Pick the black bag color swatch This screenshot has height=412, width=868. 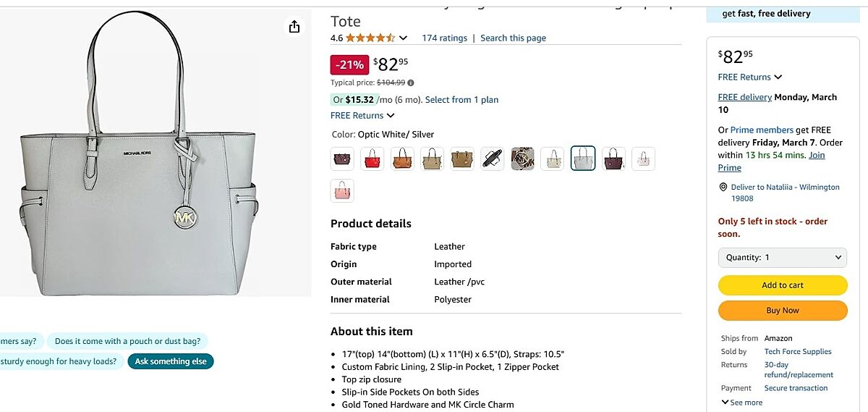click(x=493, y=159)
